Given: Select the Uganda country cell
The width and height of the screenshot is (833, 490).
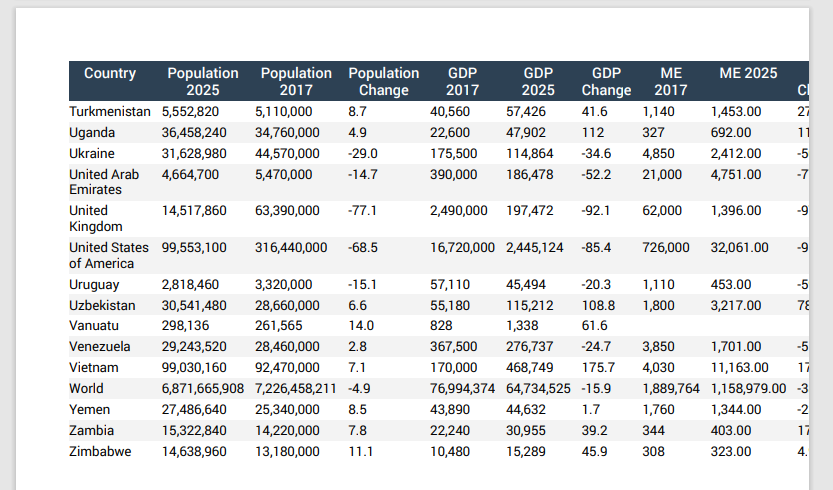Looking at the screenshot, I should (92, 133).
